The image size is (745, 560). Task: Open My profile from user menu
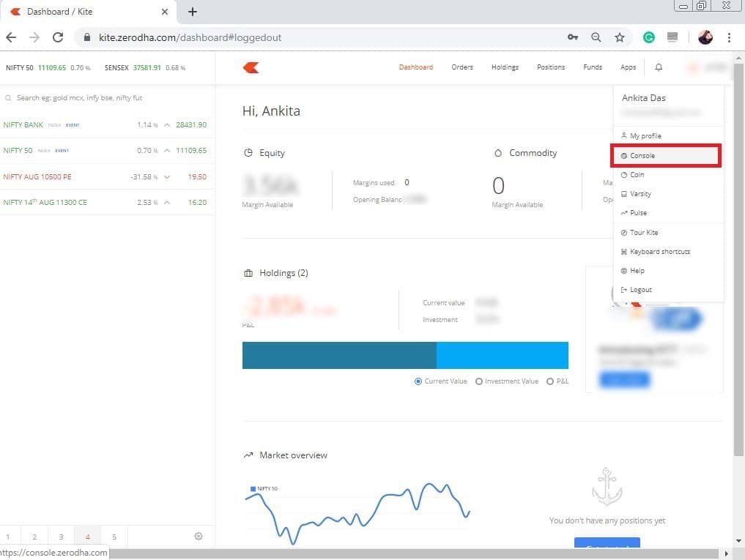[x=668, y=136]
